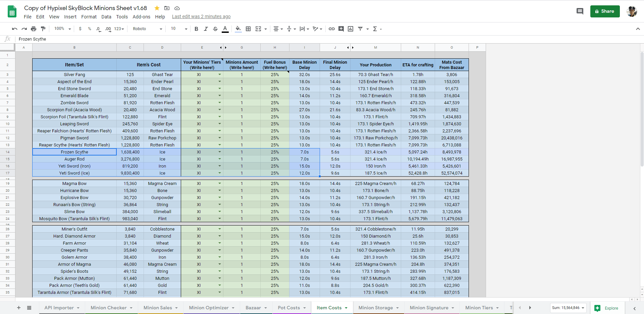Switch to the Pot Costs sheet tab
The width and height of the screenshot is (644, 314).
[x=292, y=308]
